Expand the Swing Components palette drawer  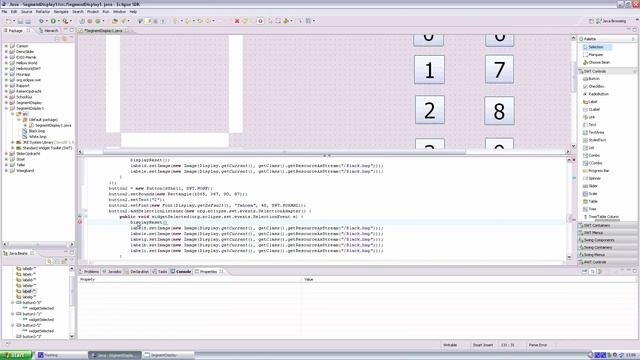607,240
